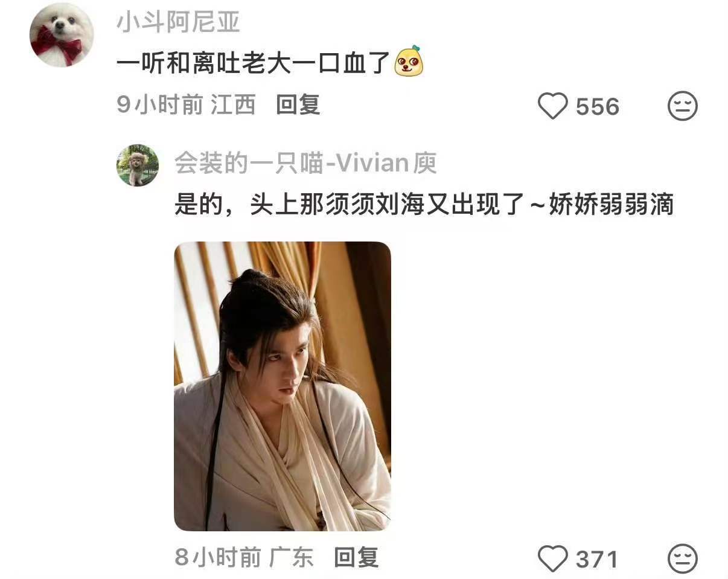Reply to the 小斗阿尼亚 comment via 回复
The height and width of the screenshot is (579, 728).
(298, 105)
